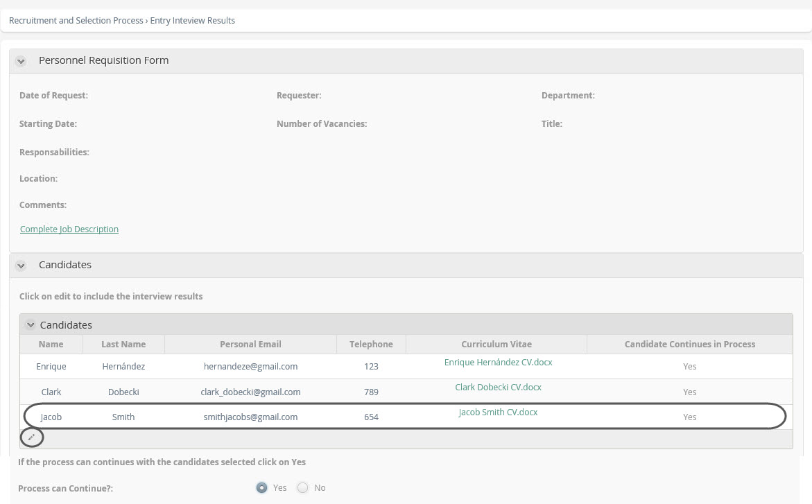The height and width of the screenshot is (504, 812).
Task: Collapse the inner Candidates table panel
Action: [x=31, y=325]
